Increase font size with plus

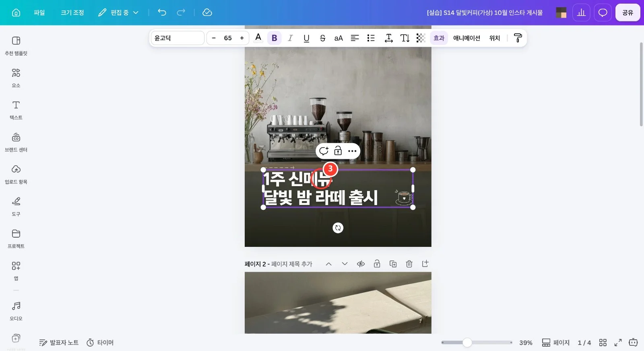(242, 38)
